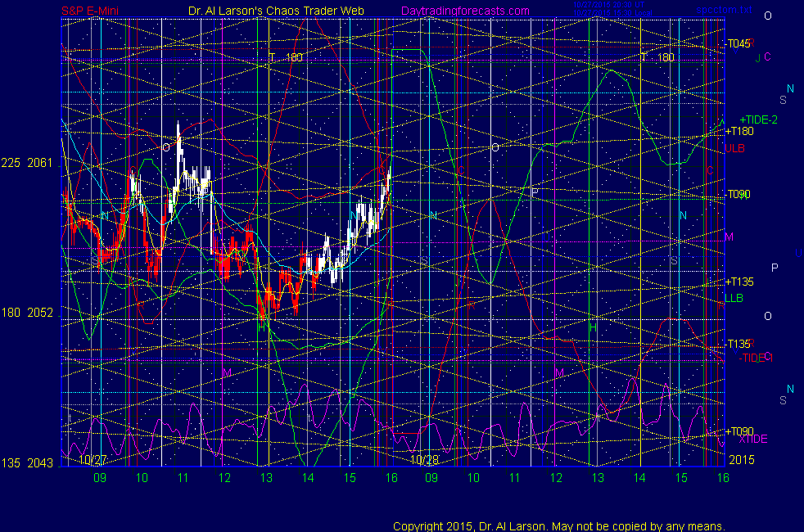
Task: Click the 135 2043 price axis label
Action: tap(27, 463)
